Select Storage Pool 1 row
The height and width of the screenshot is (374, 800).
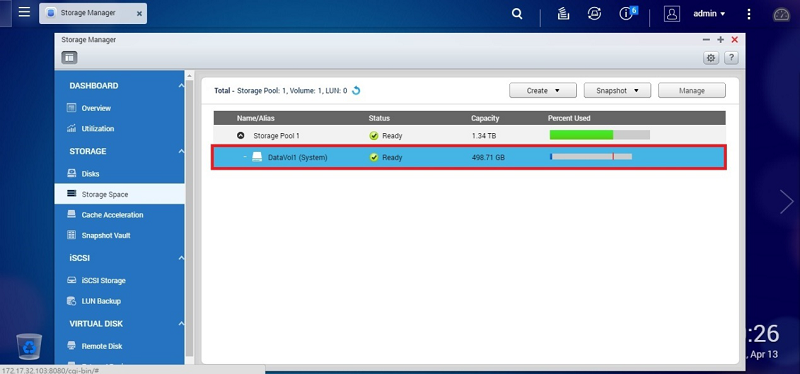pyautogui.click(x=469, y=136)
